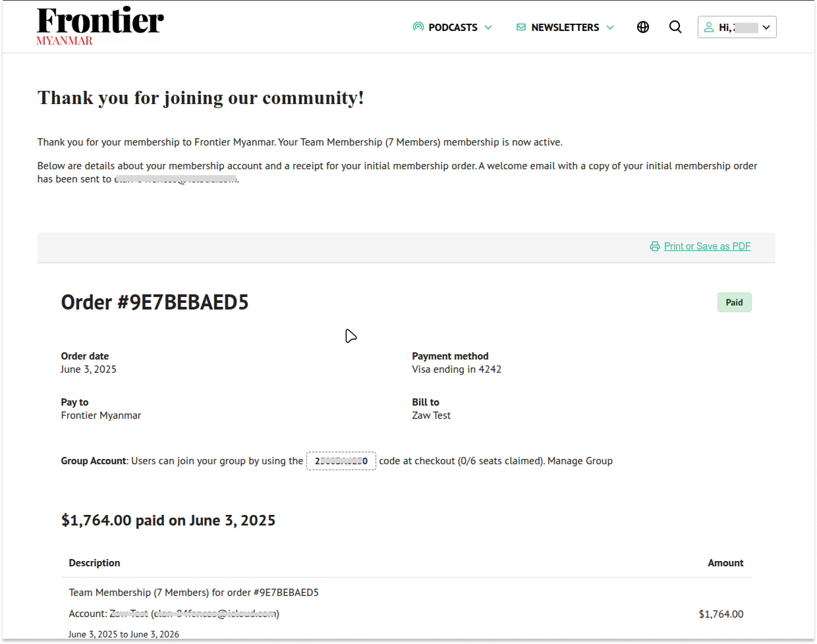Viewport: 817px width, 644px height.
Task: Expand the Newsletters dropdown chevron
Action: (x=610, y=27)
